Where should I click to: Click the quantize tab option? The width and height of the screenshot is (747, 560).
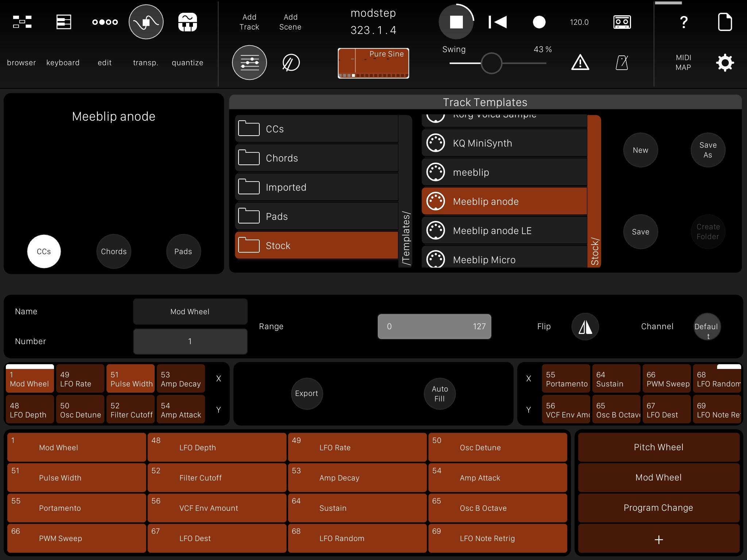(188, 62)
